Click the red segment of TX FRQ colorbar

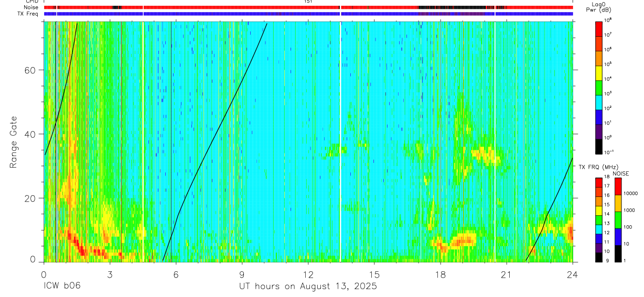(x=599, y=183)
